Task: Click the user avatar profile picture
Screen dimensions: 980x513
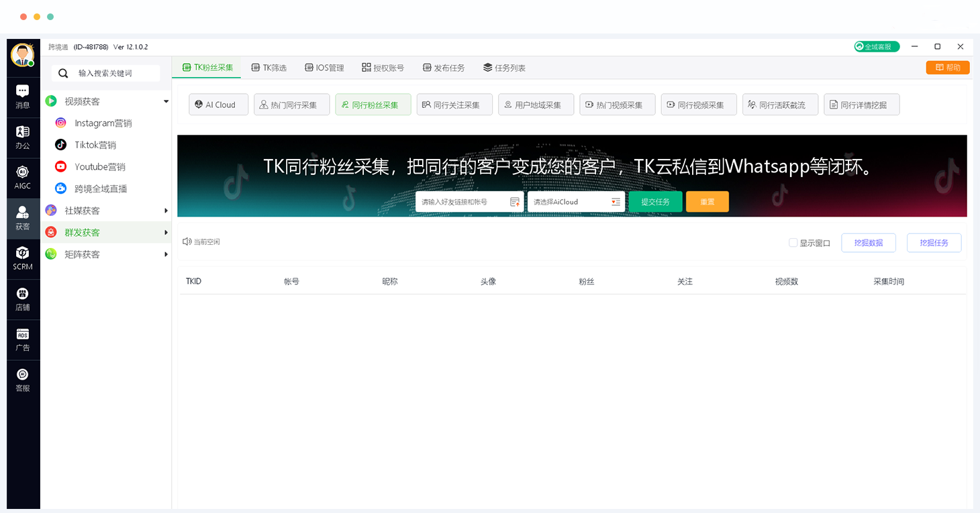Action: click(x=22, y=55)
